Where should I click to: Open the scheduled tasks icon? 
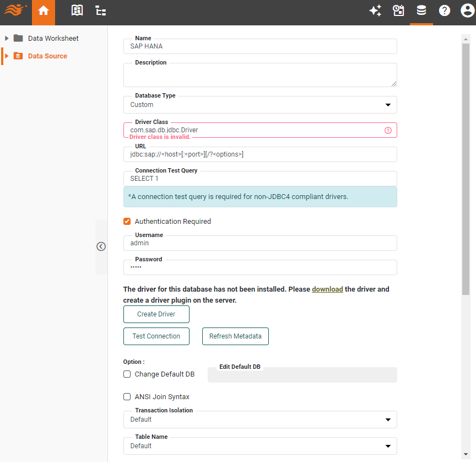point(398,10)
